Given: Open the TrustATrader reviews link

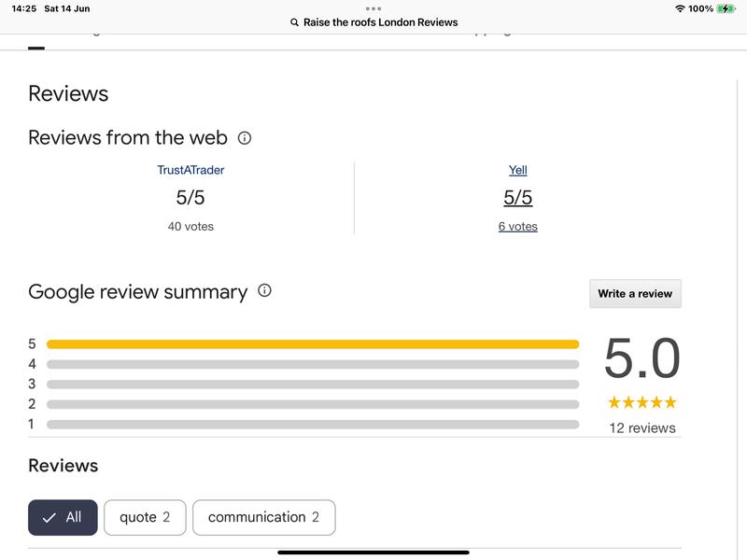Looking at the screenshot, I should 190,170.
